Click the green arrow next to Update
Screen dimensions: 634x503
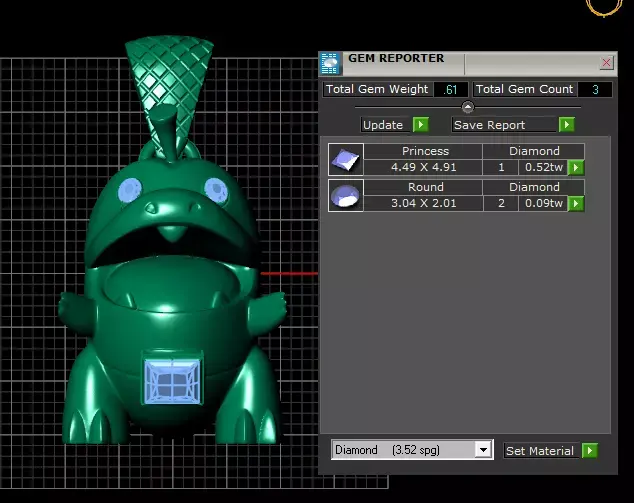click(421, 125)
